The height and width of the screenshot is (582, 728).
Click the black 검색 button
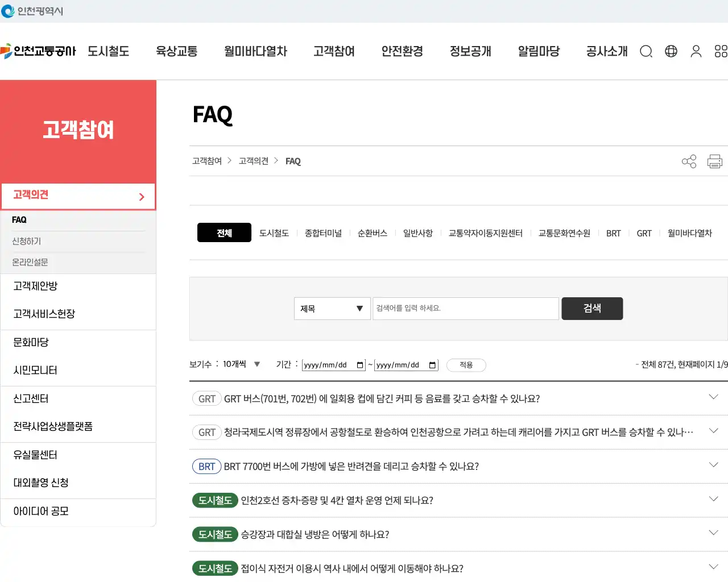[x=592, y=309]
